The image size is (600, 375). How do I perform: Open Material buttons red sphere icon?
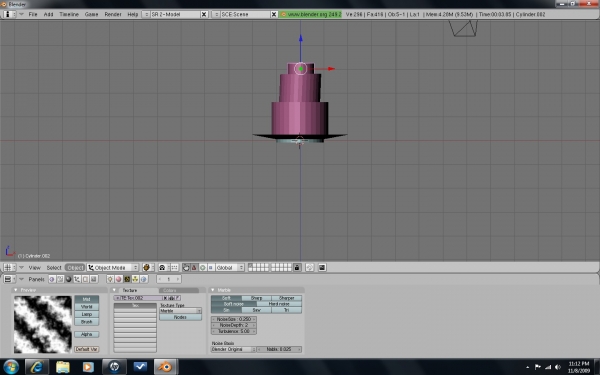pyautogui.click(x=119, y=279)
